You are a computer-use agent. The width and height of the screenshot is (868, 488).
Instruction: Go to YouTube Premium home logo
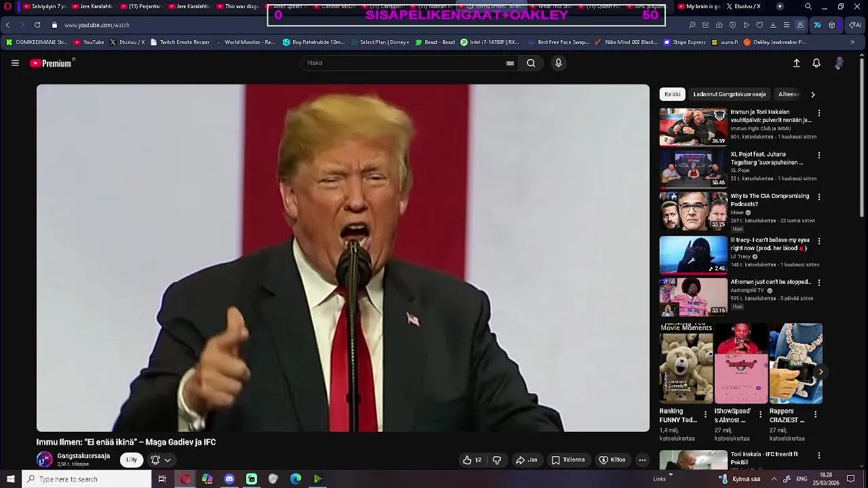click(51, 63)
